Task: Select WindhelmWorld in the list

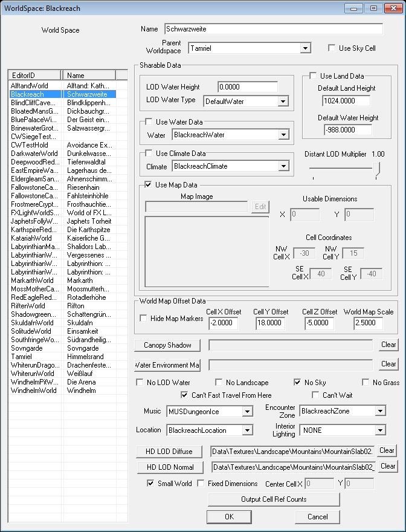Action: pos(34,391)
